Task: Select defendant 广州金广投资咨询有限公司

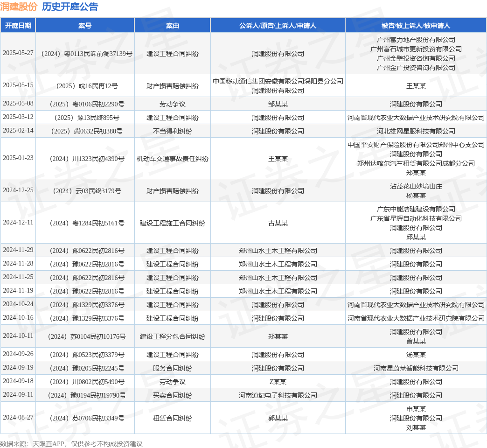Action: [416, 68]
